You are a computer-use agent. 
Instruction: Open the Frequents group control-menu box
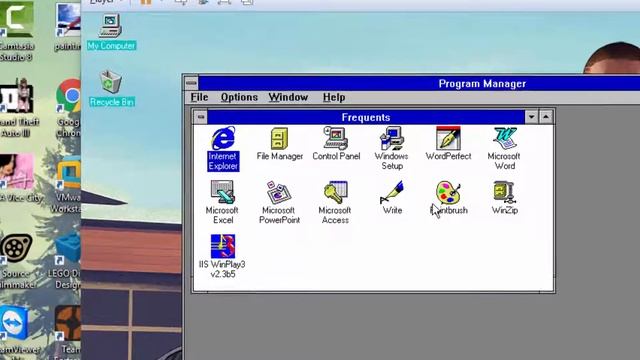pyautogui.click(x=201, y=117)
